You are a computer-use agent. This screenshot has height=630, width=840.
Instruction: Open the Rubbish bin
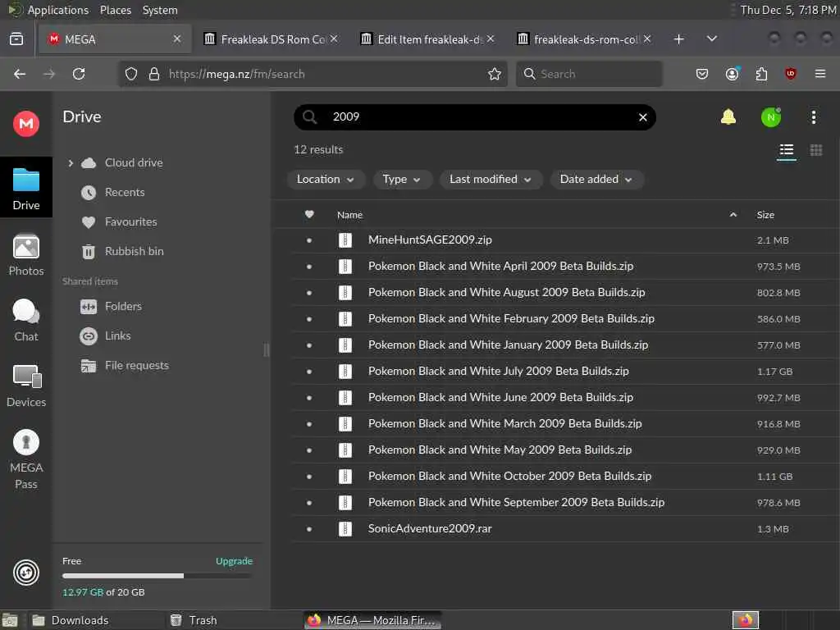click(x=134, y=251)
